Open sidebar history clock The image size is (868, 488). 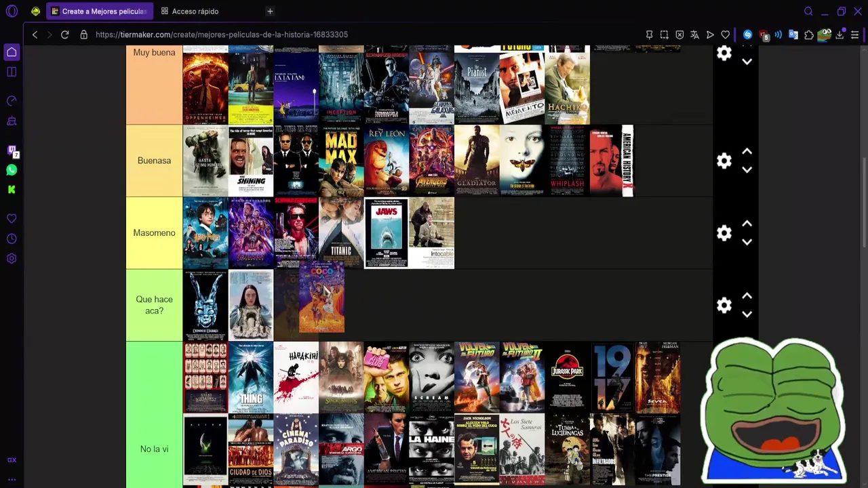[x=12, y=239]
